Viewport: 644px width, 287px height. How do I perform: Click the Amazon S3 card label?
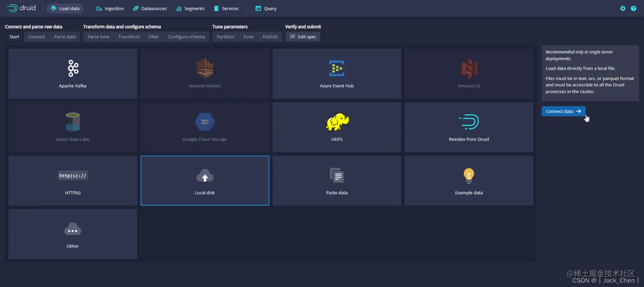coord(469,86)
